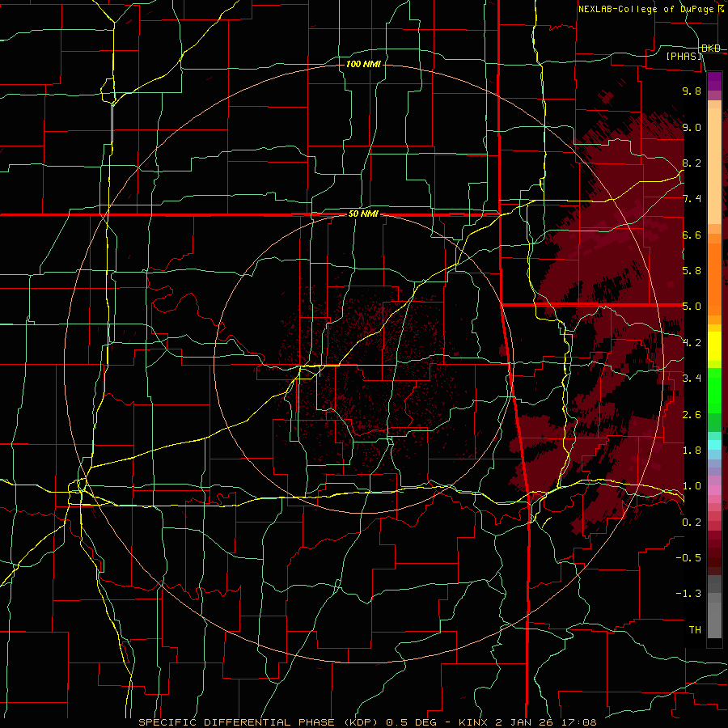Click the peach swatch near 8.2 on scale

click(714, 166)
